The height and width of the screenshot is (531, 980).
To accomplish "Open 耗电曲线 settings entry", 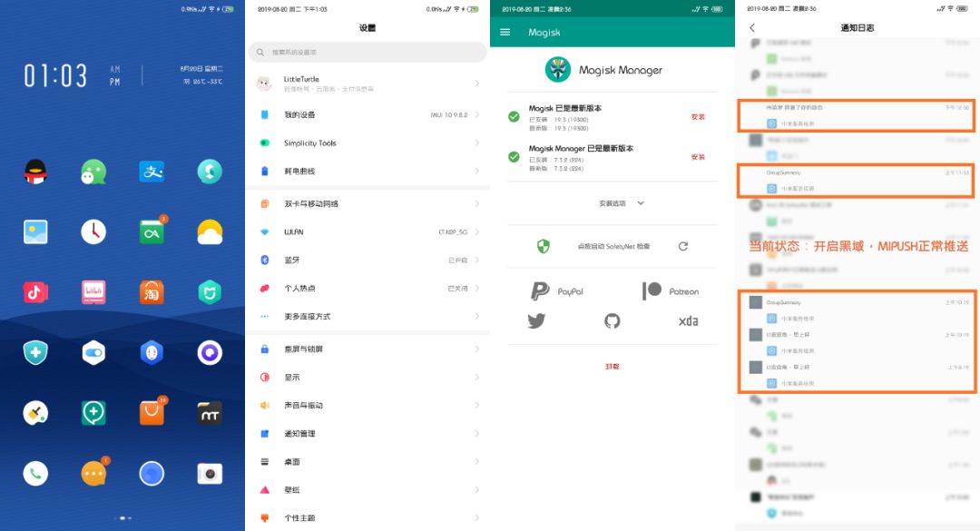I will point(367,171).
